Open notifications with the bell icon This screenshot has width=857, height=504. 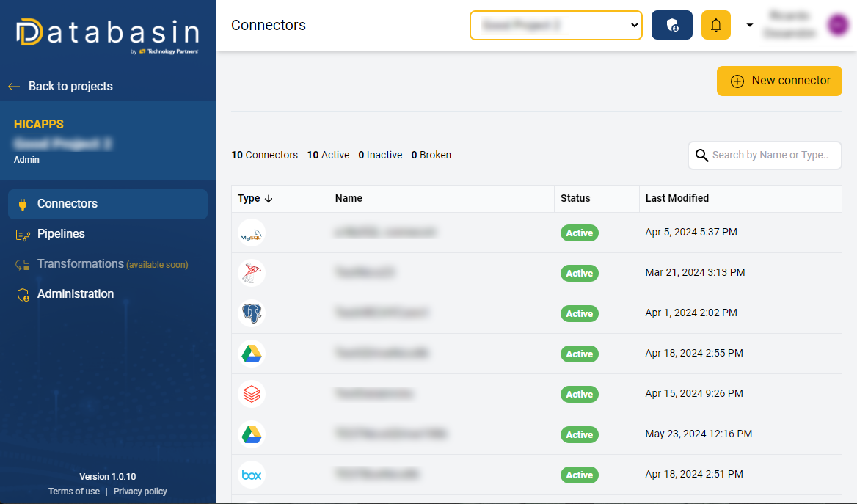pos(716,25)
